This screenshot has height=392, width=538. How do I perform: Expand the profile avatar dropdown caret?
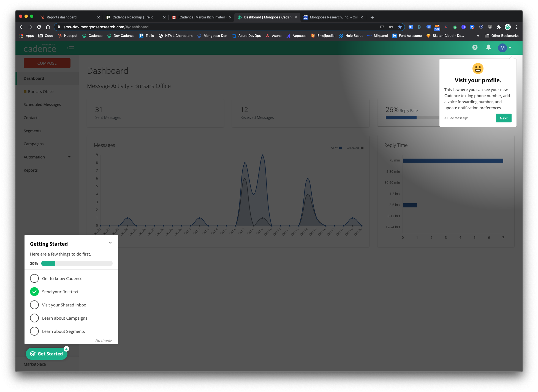[510, 48]
